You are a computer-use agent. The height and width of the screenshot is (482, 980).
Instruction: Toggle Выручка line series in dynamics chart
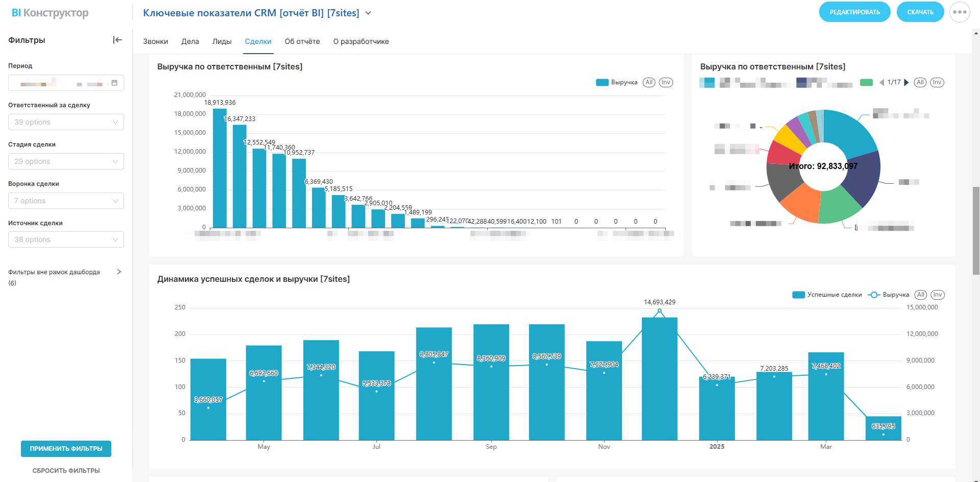[889, 295]
